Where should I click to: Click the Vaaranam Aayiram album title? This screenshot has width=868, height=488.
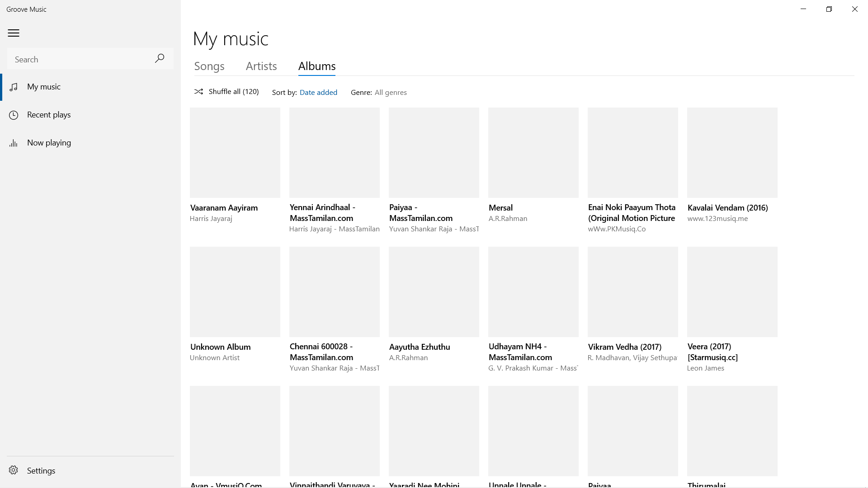pos(224,208)
